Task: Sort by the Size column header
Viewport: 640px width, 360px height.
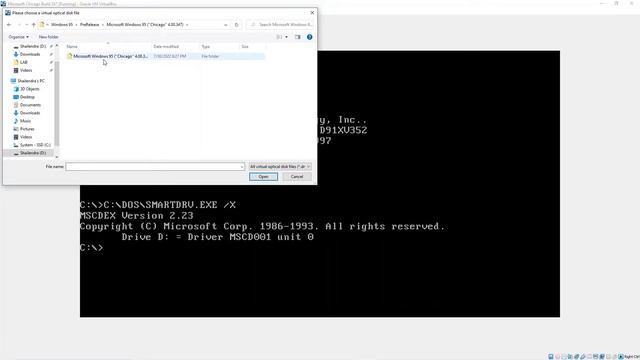Action: (x=245, y=47)
